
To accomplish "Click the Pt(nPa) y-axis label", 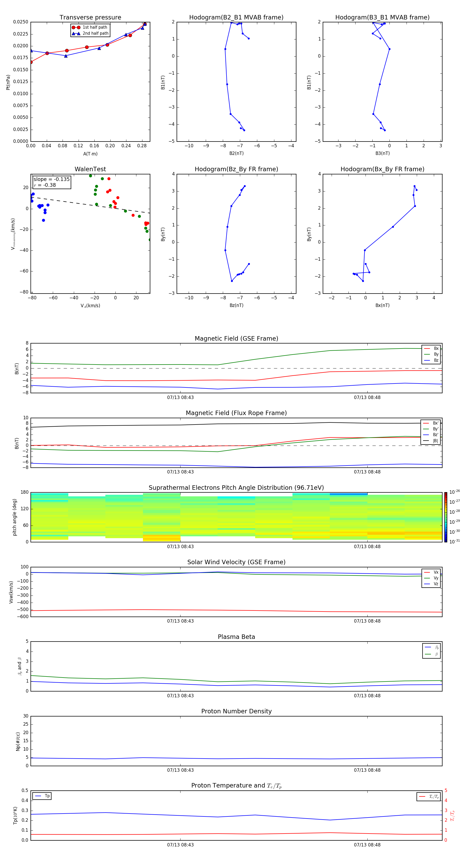I will coord(8,82).
